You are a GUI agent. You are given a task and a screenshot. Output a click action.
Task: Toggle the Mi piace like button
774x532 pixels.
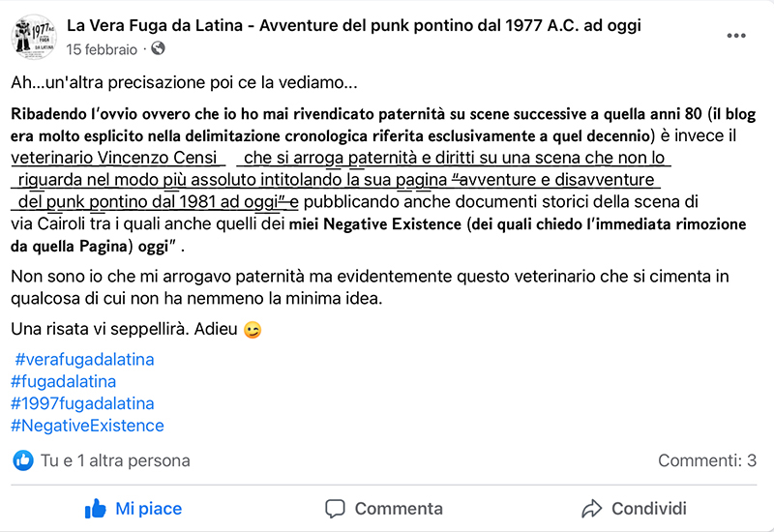[x=134, y=509]
